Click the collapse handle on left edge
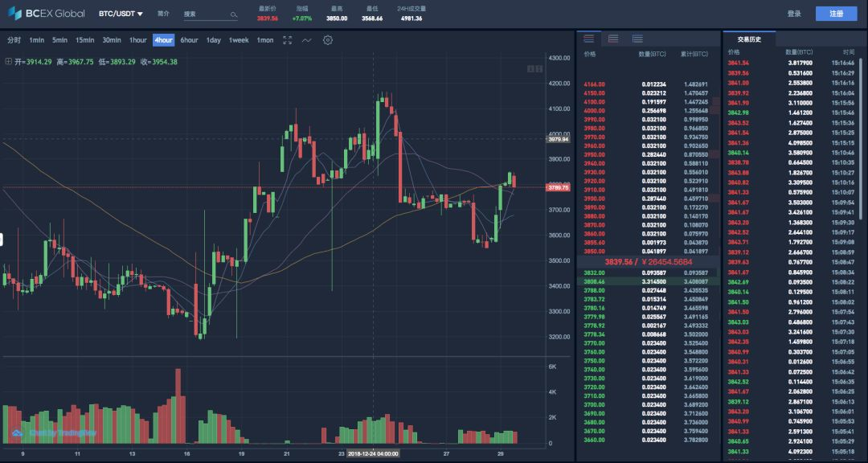The image size is (868, 463). point(1,240)
